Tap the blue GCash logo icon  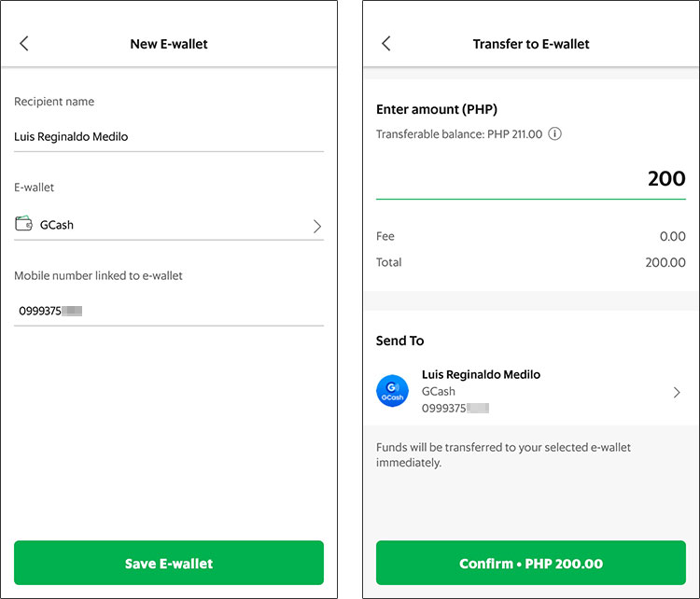(392, 391)
